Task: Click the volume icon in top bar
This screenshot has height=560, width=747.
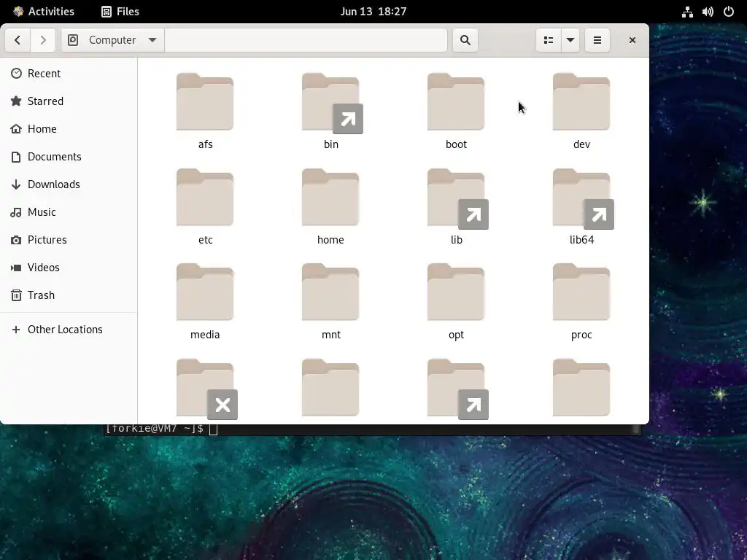Action: (708, 12)
